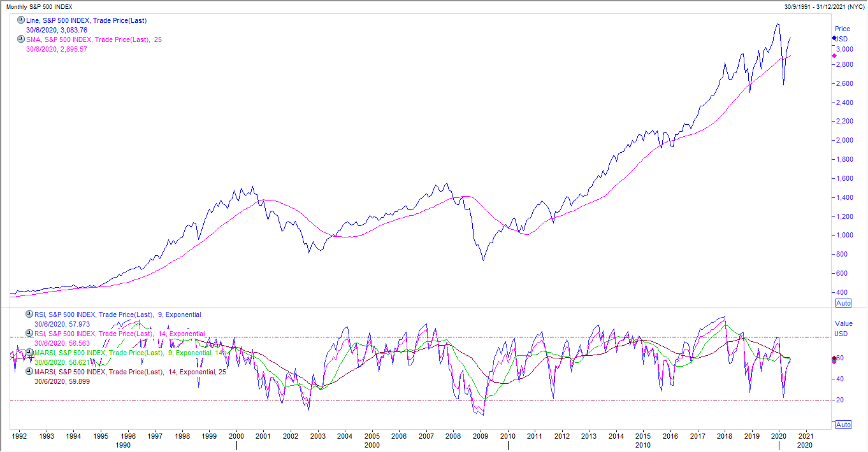Click the clock icon beside the SMA 25 legend

(x=21, y=39)
